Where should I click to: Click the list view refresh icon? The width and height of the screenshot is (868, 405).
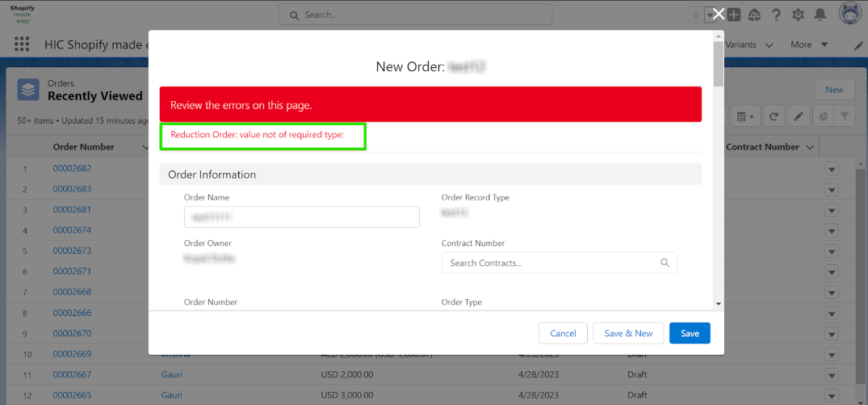[x=774, y=116]
